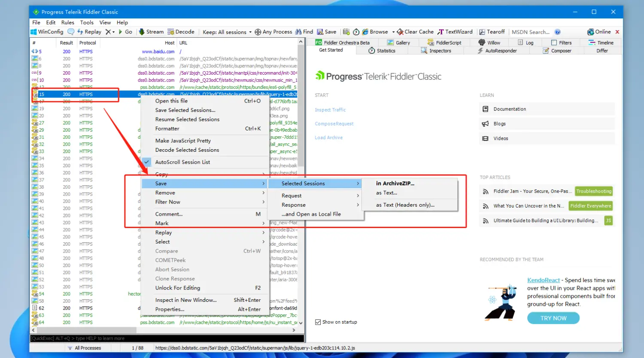Click Unlock For Editing menu item
This screenshot has width=644, height=358.
click(x=204, y=288)
